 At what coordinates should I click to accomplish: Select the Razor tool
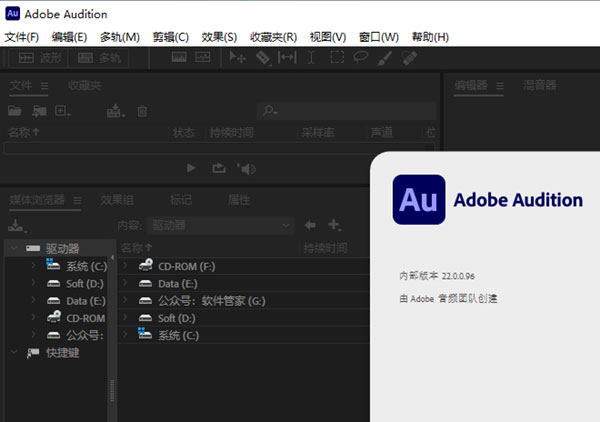[x=263, y=58]
